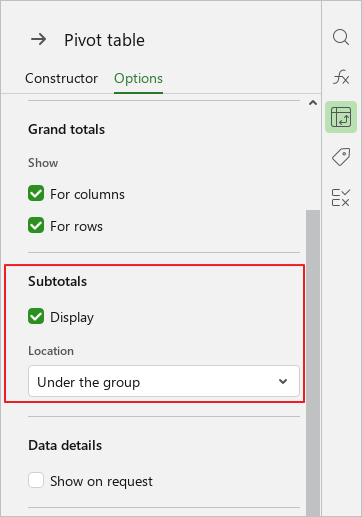Click the scroll up arrow of panel

click(x=313, y=103)
